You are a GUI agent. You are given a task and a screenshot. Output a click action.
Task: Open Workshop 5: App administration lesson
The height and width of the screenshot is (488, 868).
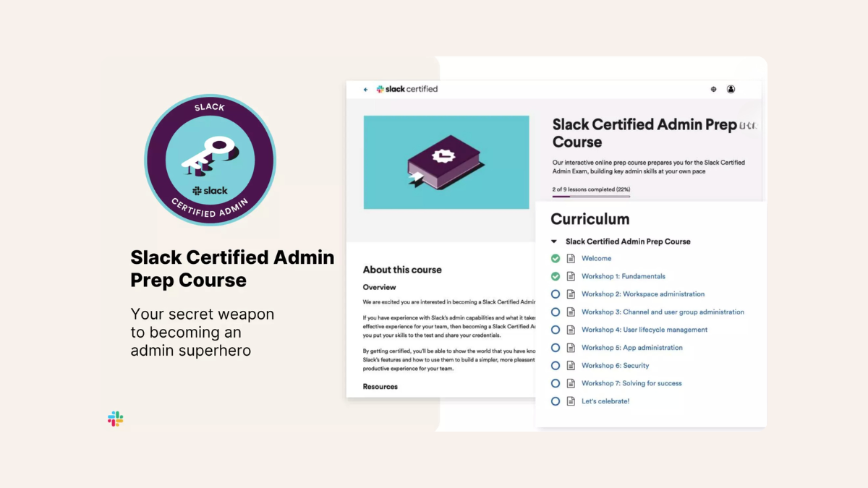click(x=632, y=348)
